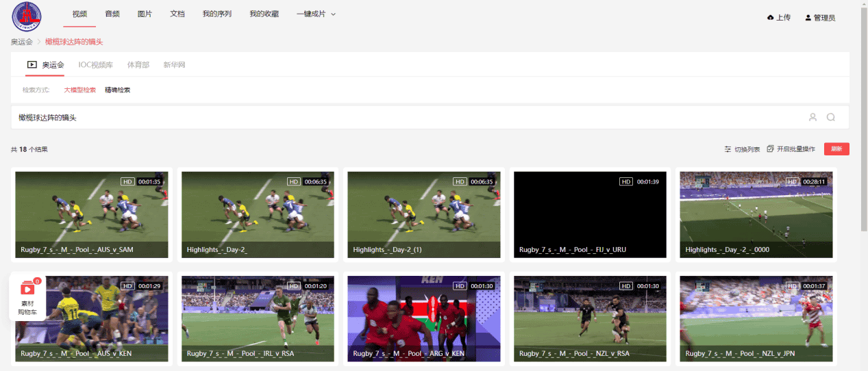Switch to the 新华网 tab
Screen dimensions: 868x371
click(174, 65)
